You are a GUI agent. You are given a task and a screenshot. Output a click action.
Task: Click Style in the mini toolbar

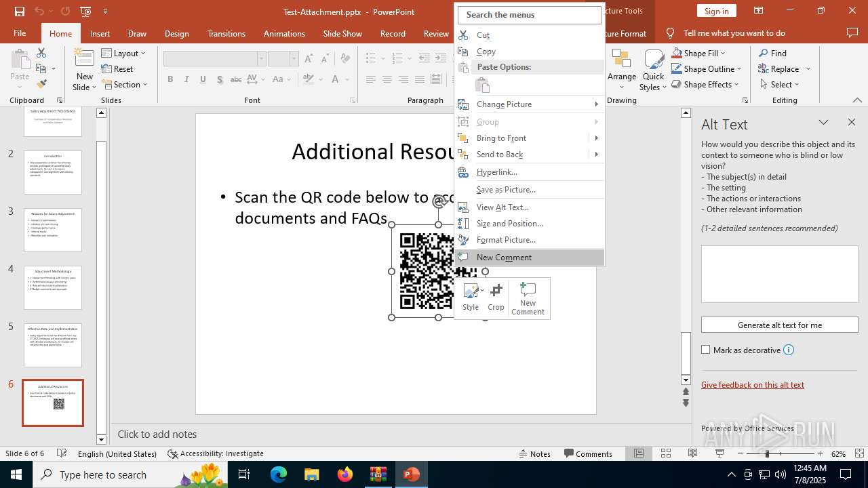pyautogui.click(x=471, y=298)
